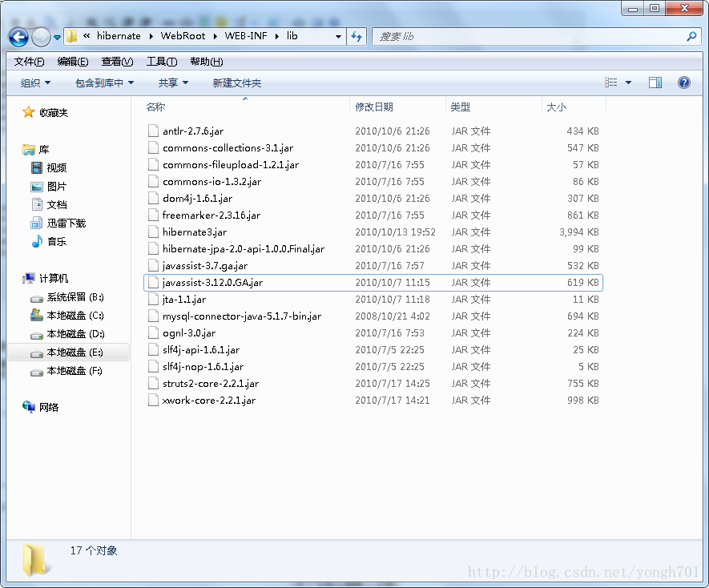Select 计算机 in the sidebar
Screen dimensions: 709x588
click(x=45, y=278)
